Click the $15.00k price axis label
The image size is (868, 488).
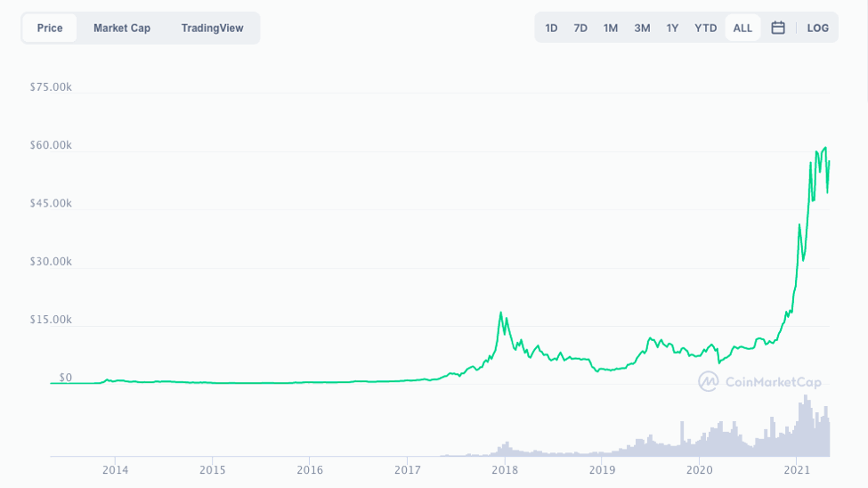51,320
